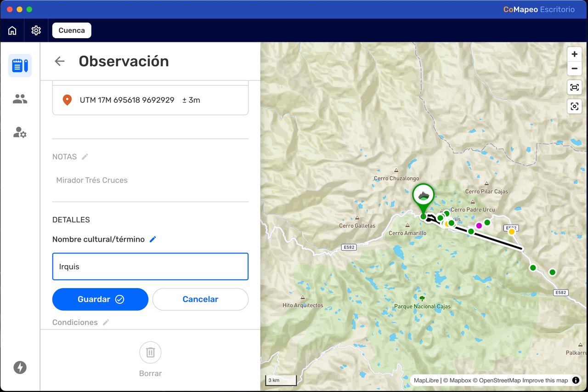This screenshot has height=392, width=588.
Task: Go to the home screen icon
Action: pyautogui.click(x=12, y=30)
